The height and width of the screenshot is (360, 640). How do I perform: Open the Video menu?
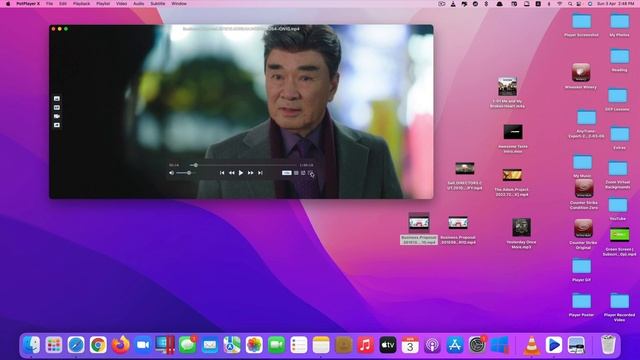click(121, 4)
